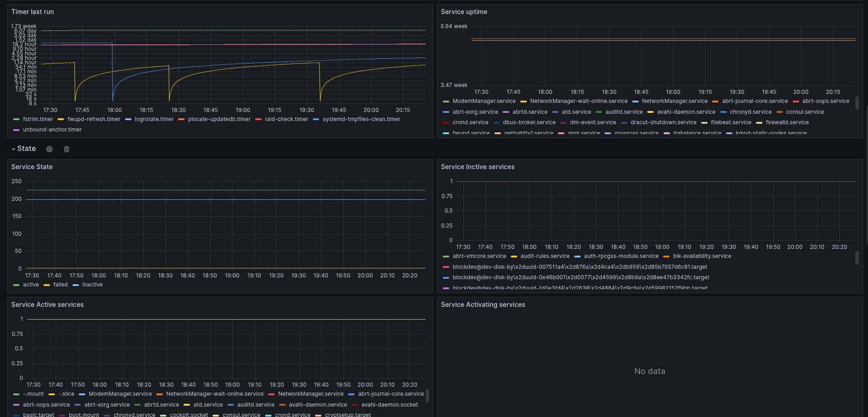The width and height of the screenshot is (868, 417).
Task: Show only the failed series in Service State
Action: (60, 285)
